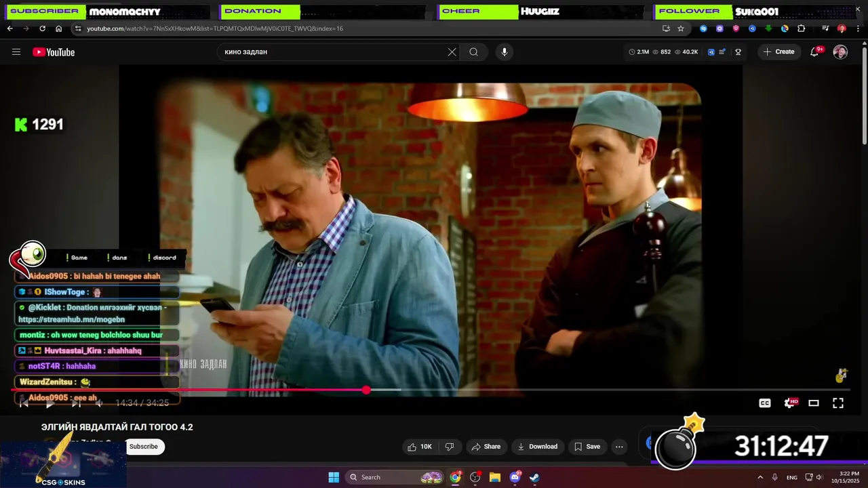Skip to the next video
This screenshot has width=868, height=488.
[x=76, y=403]
